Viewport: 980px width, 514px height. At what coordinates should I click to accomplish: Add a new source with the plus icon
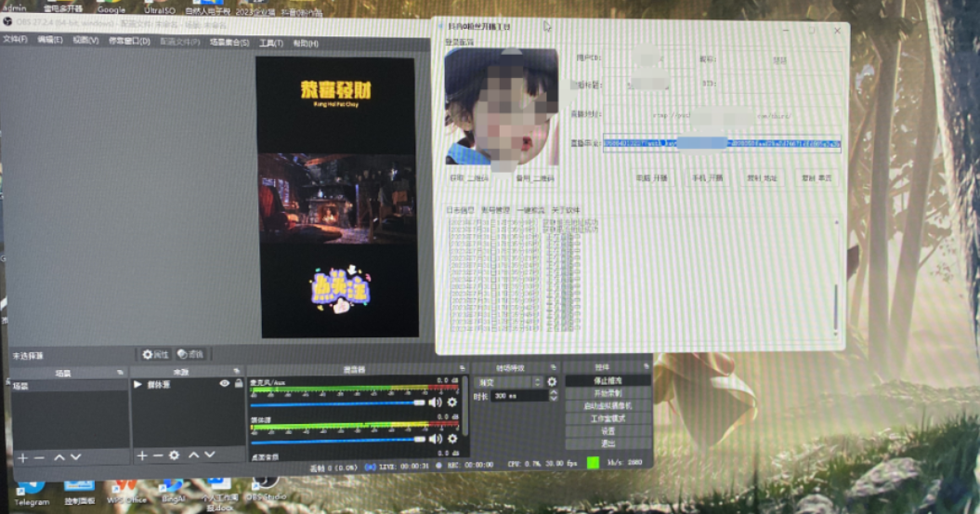coord(142,455)
